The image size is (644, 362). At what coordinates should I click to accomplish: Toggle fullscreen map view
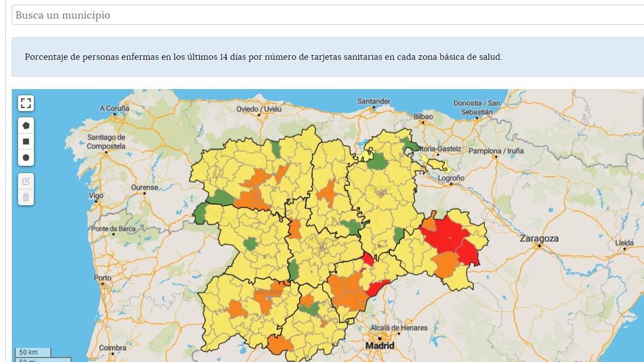(x=26, y=103)
